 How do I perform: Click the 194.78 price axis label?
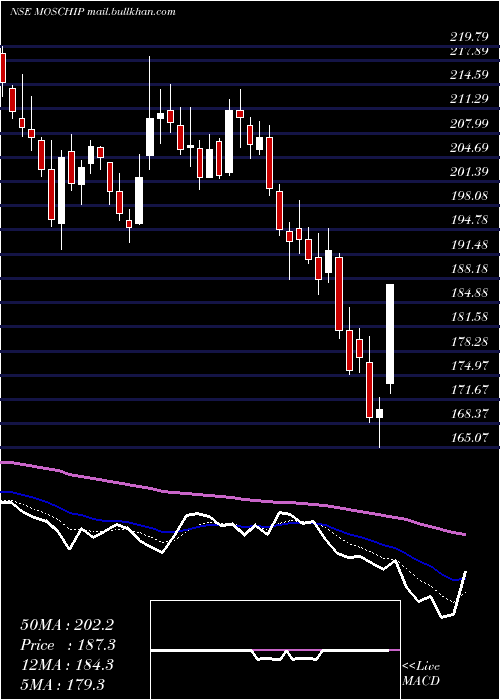[469, 220]
